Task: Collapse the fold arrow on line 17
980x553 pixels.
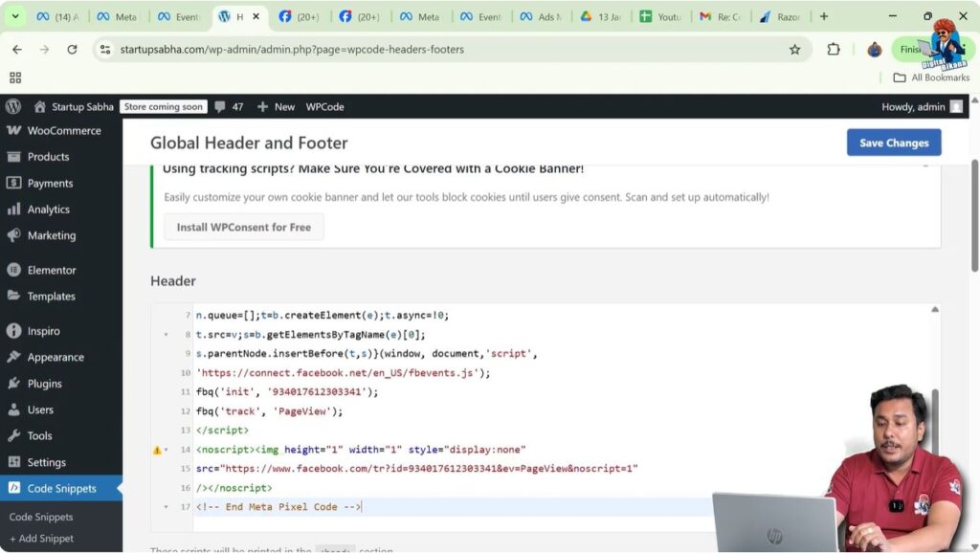Action: [x=167, y=507]
